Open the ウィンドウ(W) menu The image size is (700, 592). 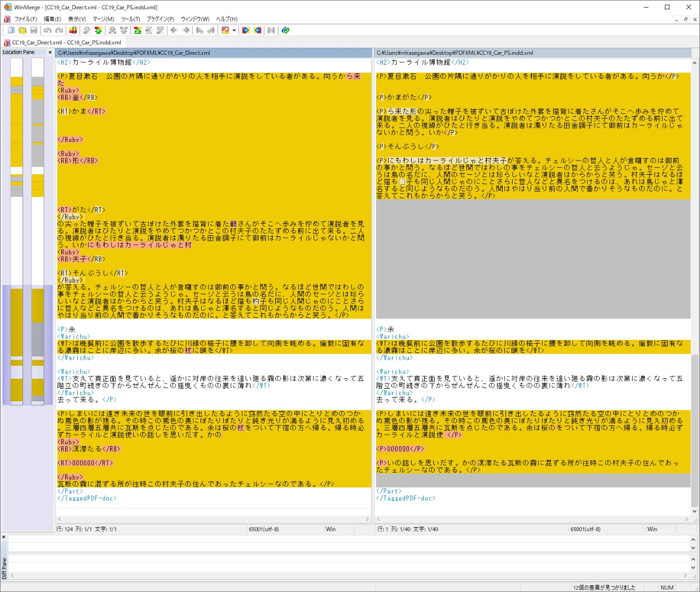pyautogui.click(x=195, y=19)
